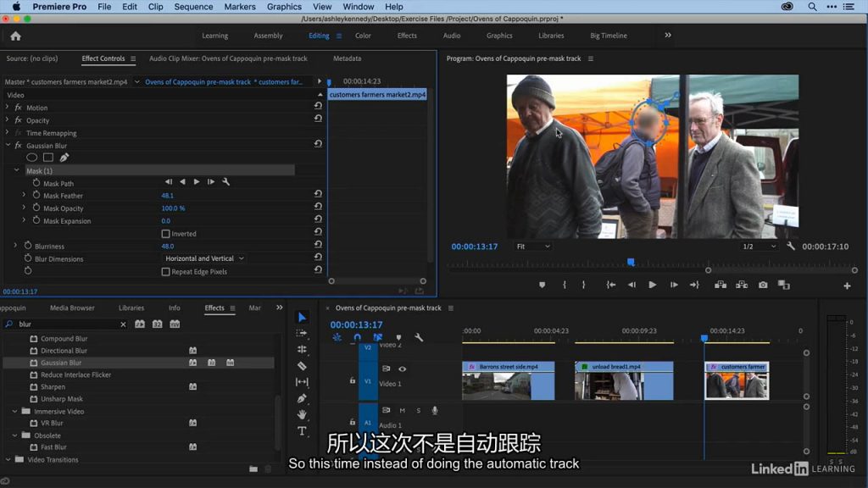This screenshot has height=488, width=868.
Task: Open timeline display settings wrench
Action: pos(419,337)
